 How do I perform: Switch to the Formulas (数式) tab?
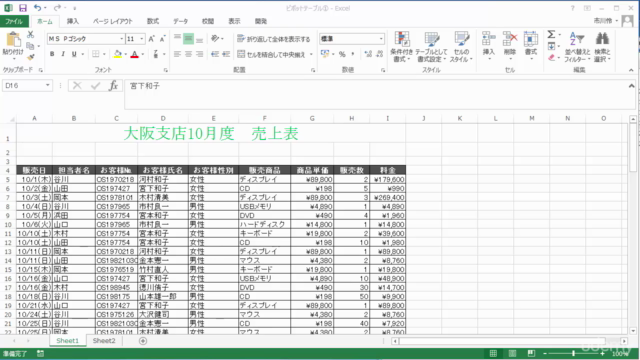coord(153,21)
